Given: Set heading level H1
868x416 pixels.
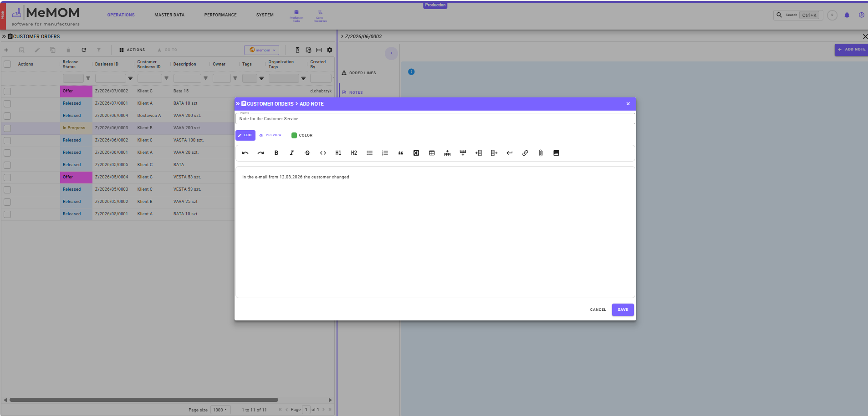Looking at the screenshot, I should pos(338,153).
